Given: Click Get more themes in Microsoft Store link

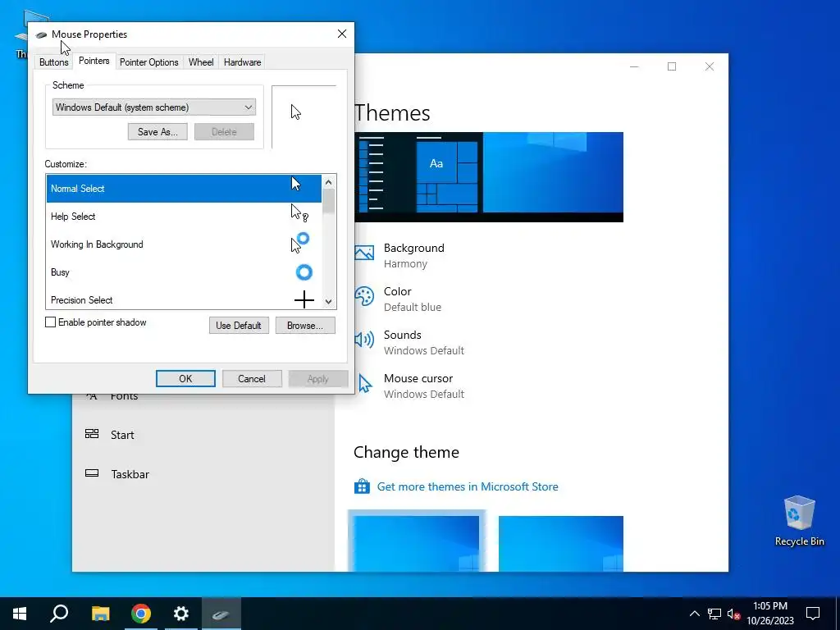Looking at the screenshot, I should coord(468,486).
